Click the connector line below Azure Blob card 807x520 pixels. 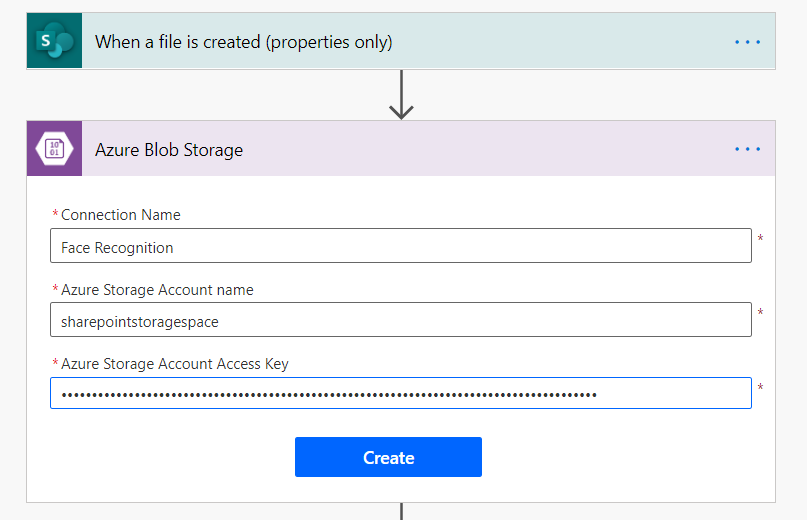401,511
